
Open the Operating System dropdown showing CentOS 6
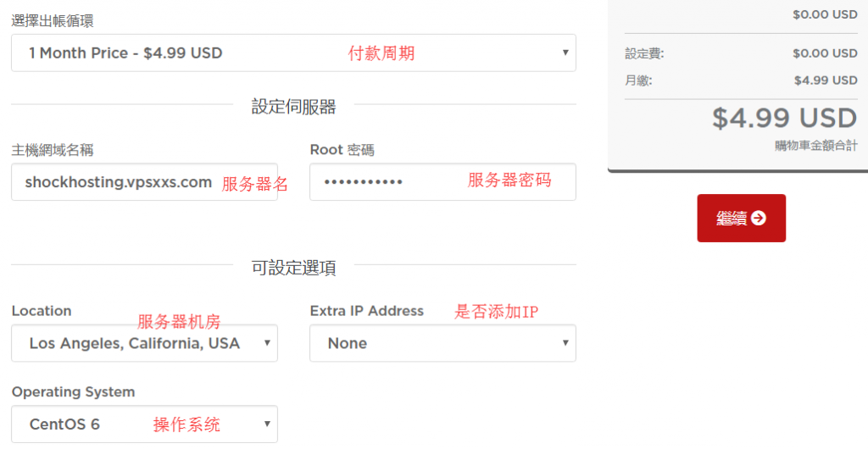(x=144, y=424)
